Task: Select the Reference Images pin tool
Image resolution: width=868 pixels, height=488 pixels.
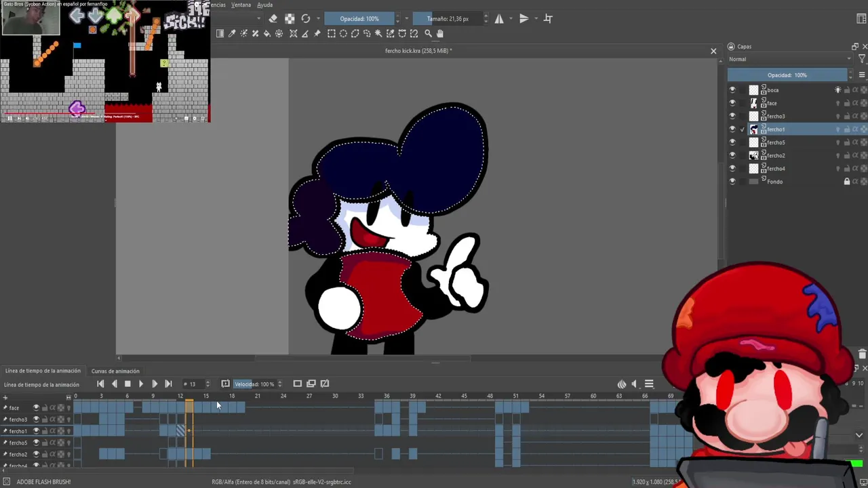Action: coord(317,33)
